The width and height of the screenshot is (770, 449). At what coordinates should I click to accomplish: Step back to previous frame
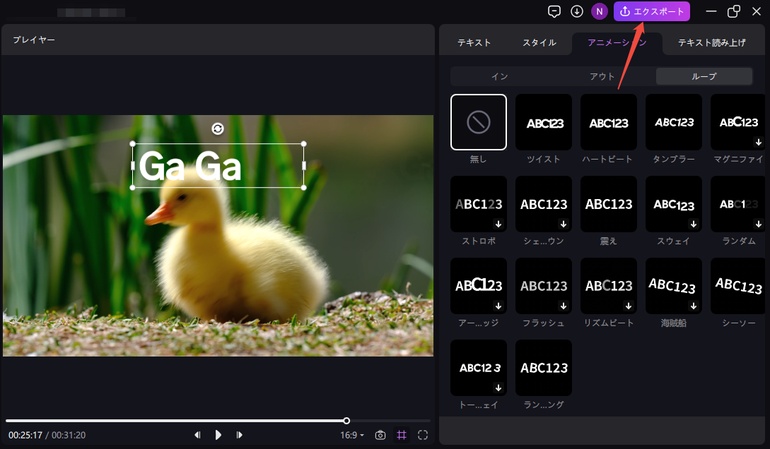point(197,435)
